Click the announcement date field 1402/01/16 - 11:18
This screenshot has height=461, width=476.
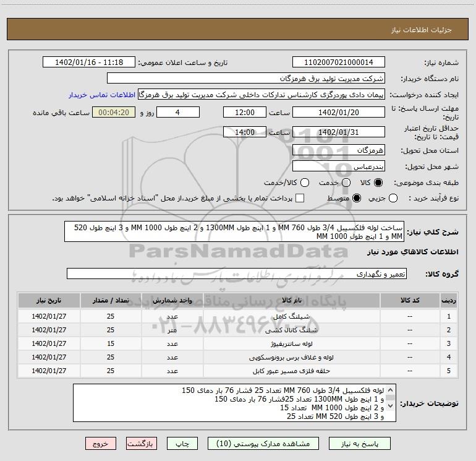[89, 62]
